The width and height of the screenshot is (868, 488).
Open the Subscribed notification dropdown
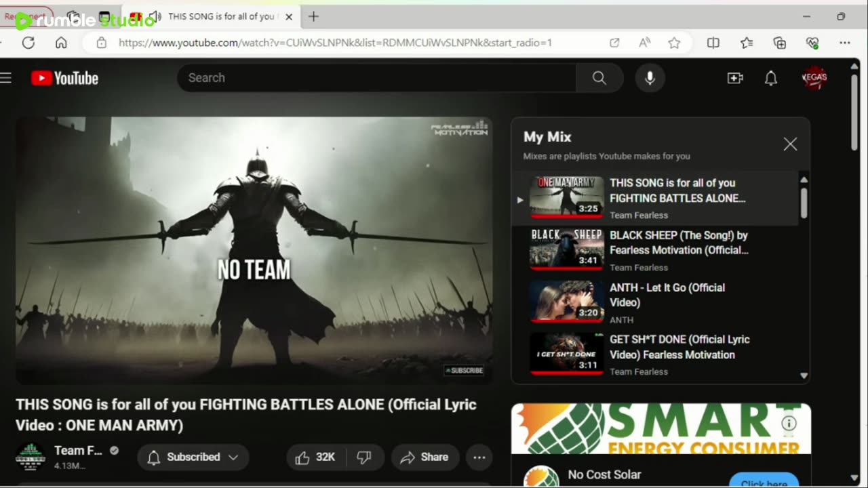(x=193, y=457)
